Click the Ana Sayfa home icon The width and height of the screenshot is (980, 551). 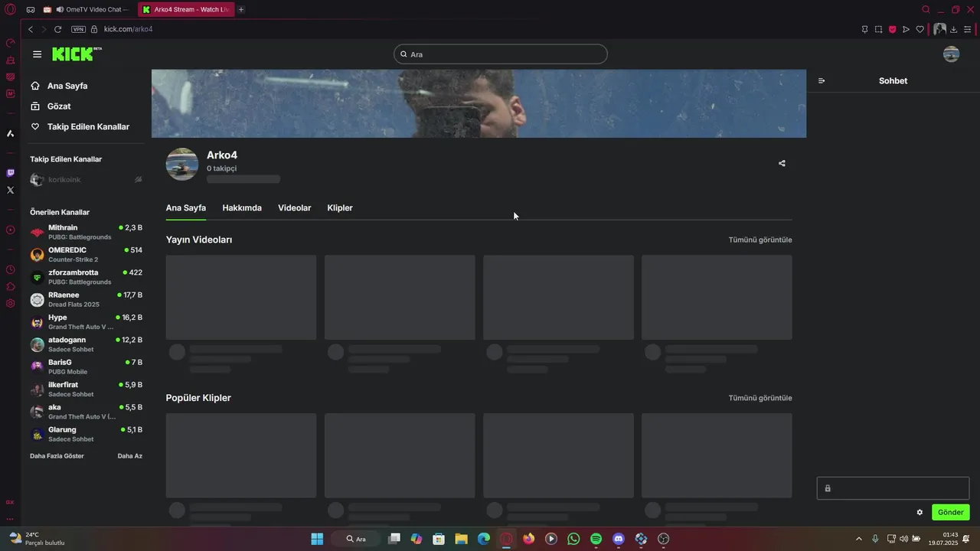[x=35, y=86]
